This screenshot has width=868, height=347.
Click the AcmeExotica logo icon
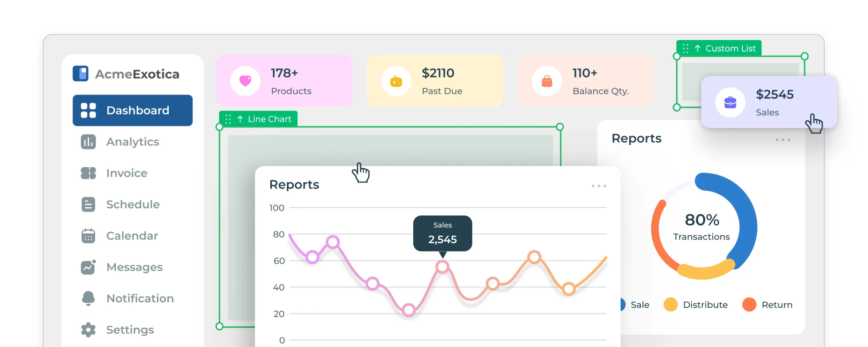pyautogui.click(x=81, y=74)
